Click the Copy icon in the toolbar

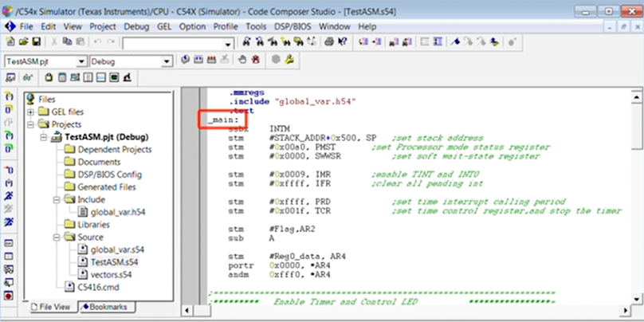pyautogui.click(x=67, y=42)
